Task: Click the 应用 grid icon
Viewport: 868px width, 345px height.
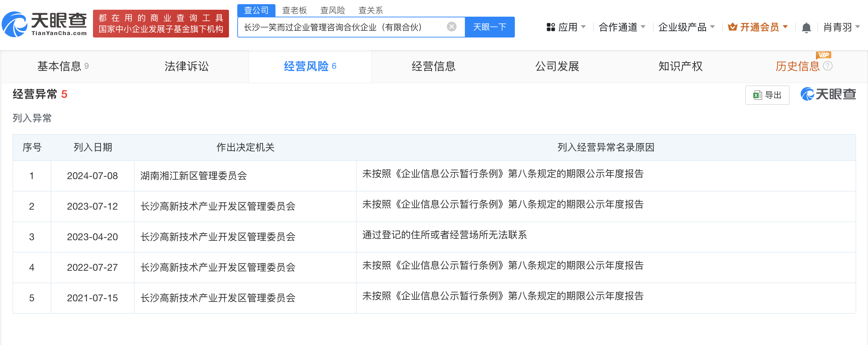Action: pos(551,27)
